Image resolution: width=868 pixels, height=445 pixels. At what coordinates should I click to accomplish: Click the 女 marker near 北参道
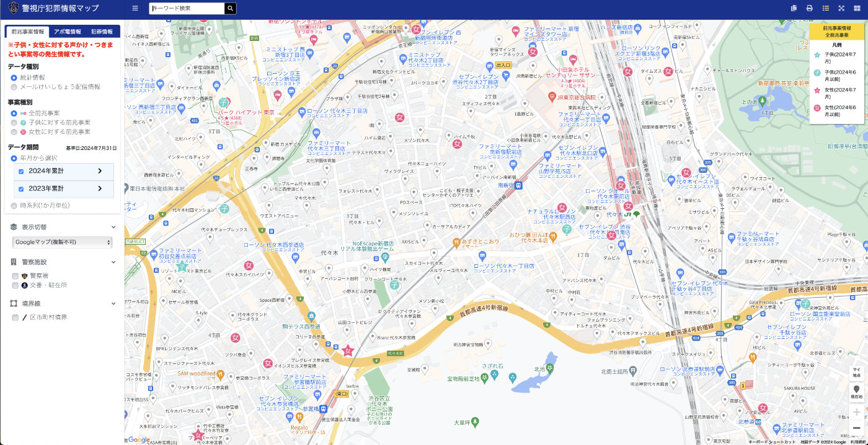[763, 408]
